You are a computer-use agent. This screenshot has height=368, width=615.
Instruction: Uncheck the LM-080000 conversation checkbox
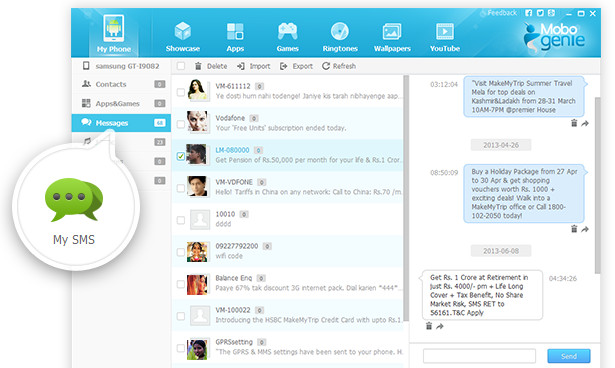tap(181, 156)
